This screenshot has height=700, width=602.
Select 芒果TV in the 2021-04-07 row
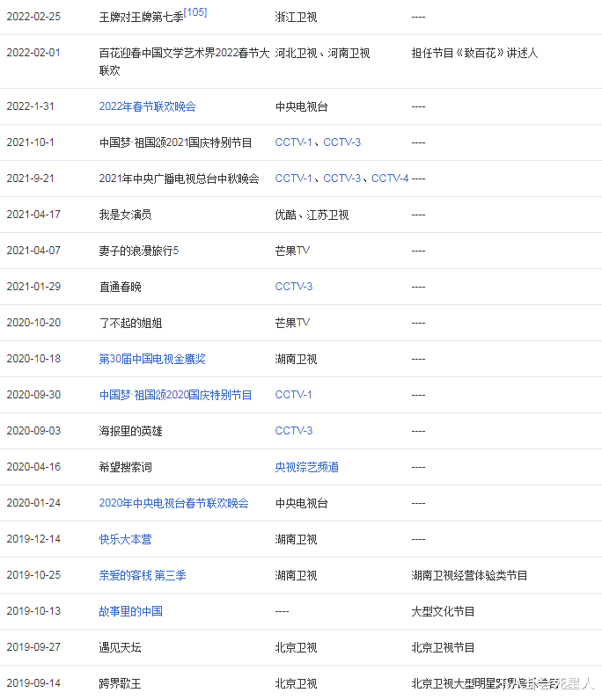[x=292, y=251]
